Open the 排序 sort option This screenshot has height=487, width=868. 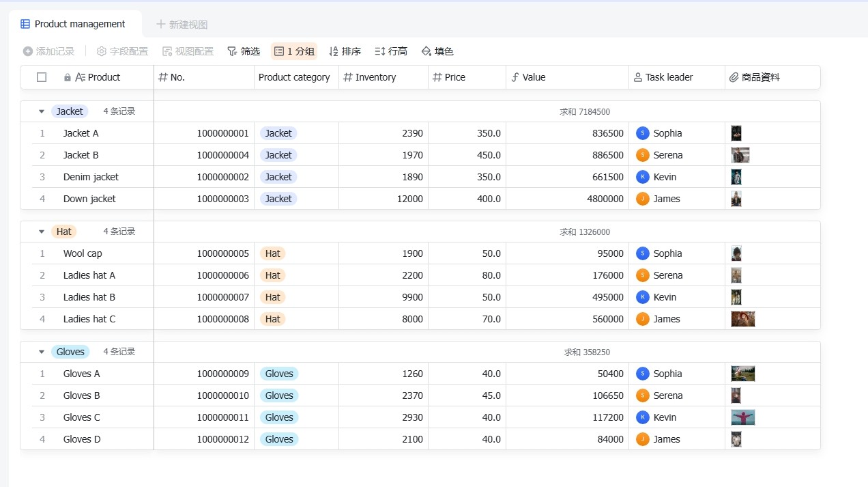pos(345,51)
